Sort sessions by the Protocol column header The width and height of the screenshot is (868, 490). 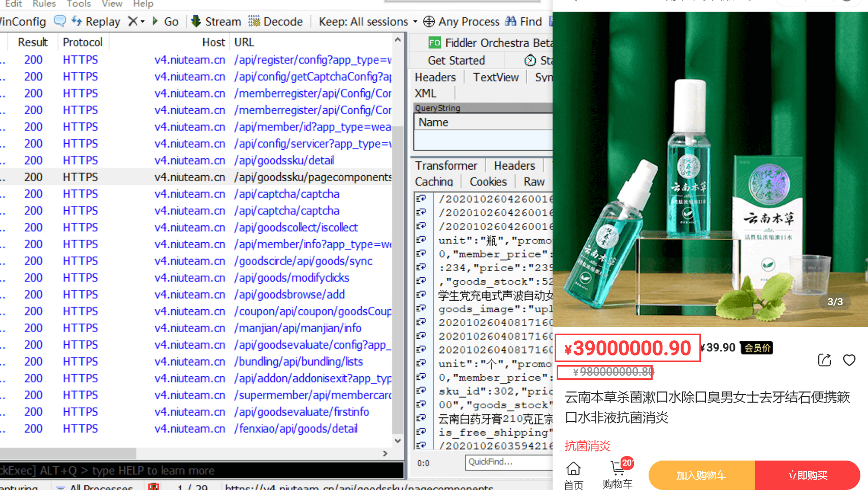83,42
